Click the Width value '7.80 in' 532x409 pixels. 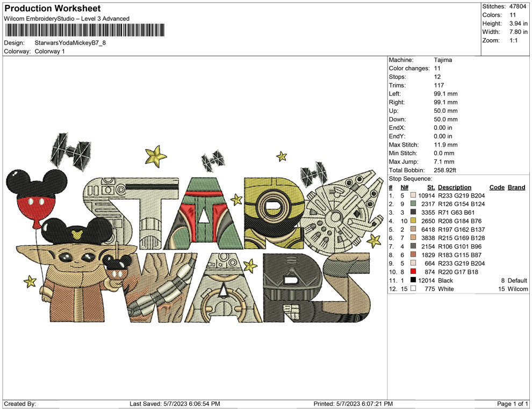[x=519, y=32]
